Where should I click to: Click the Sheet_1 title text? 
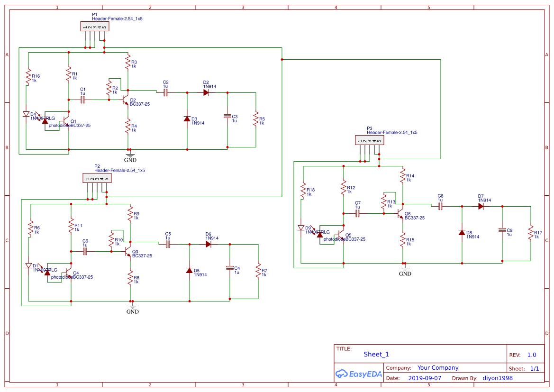click(376, 354)
